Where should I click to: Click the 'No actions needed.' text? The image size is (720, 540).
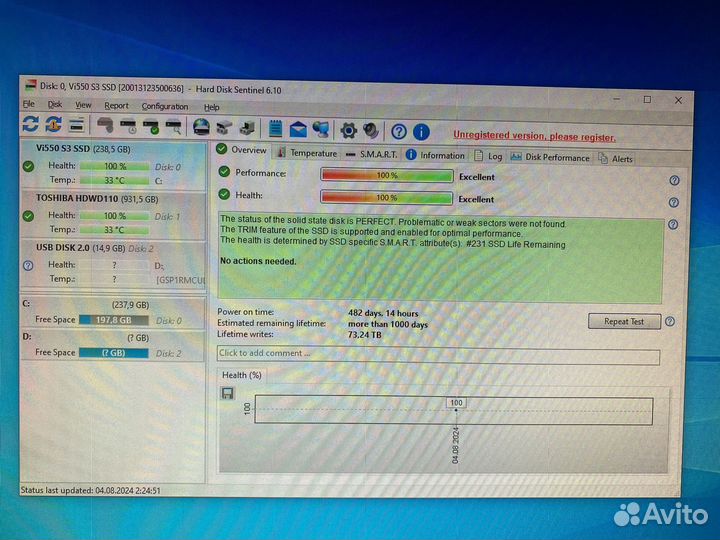coord(258,261)
